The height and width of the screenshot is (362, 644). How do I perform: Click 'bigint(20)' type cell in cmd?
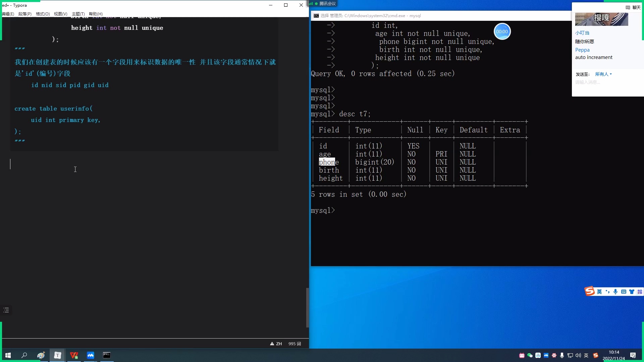(x=375, y=162)
